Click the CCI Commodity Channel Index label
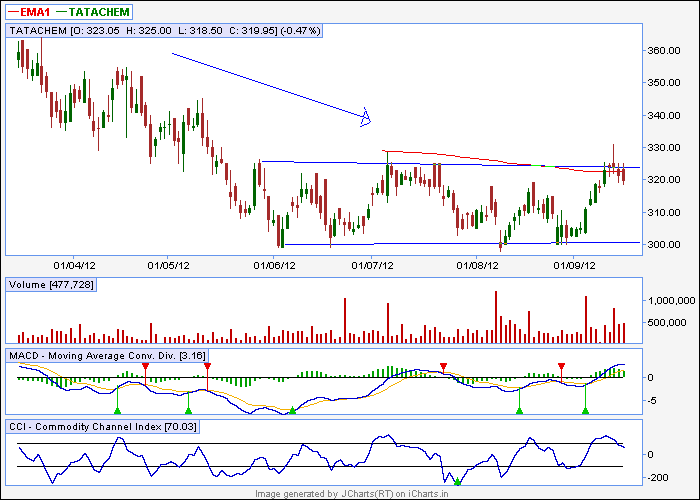Viewport: 700px width, 500px height. (103, 427)
